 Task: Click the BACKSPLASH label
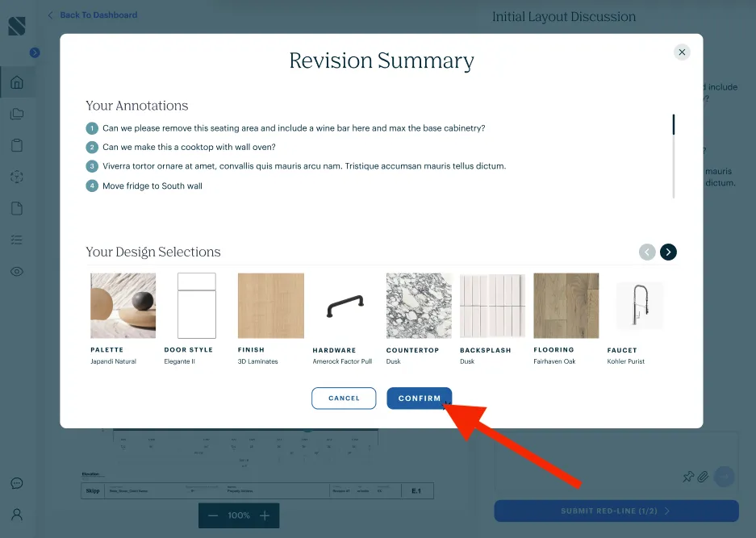point(486,351)
